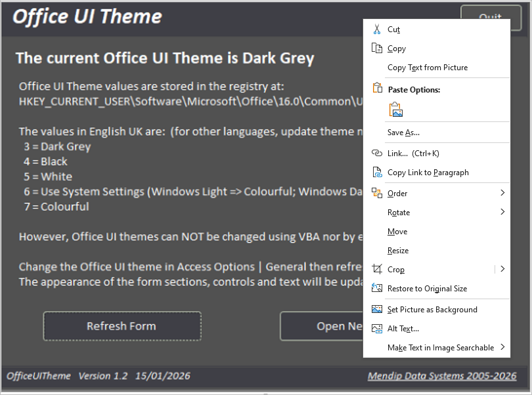Click the 'Change the Office UI theme' instruction
532x395 pixels.
(190, 267)
